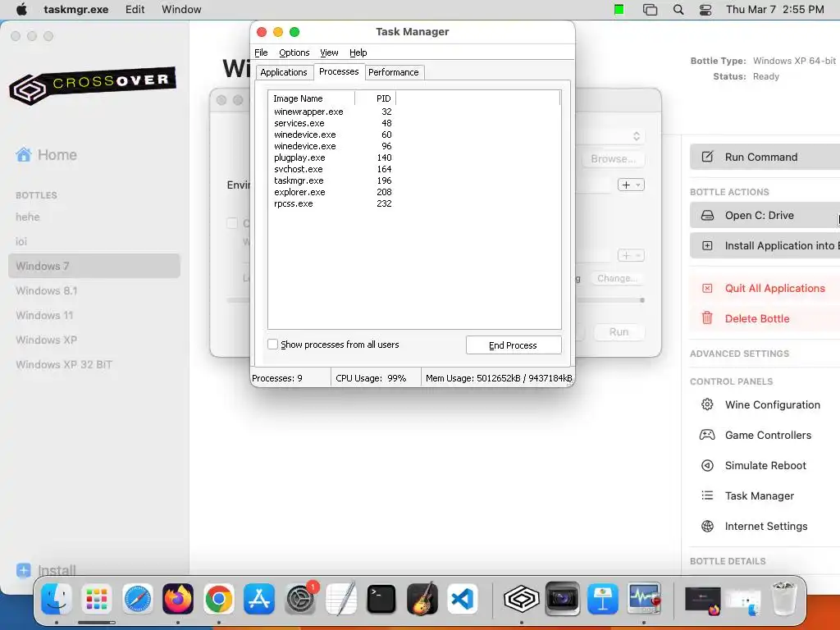Go to Home in CrossOver sidebar
Image resolution: width=840 pixels, height=630 pixels.
click(47, 155)
